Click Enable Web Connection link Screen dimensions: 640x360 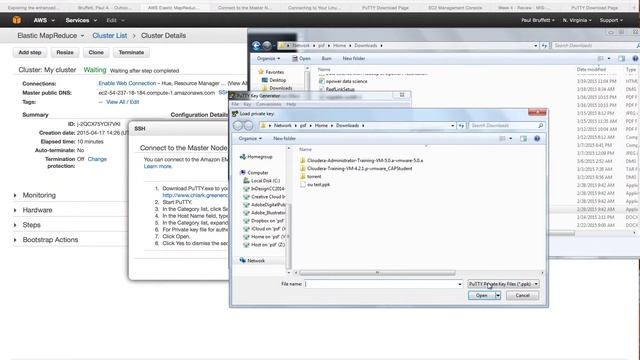pos(127,83)
